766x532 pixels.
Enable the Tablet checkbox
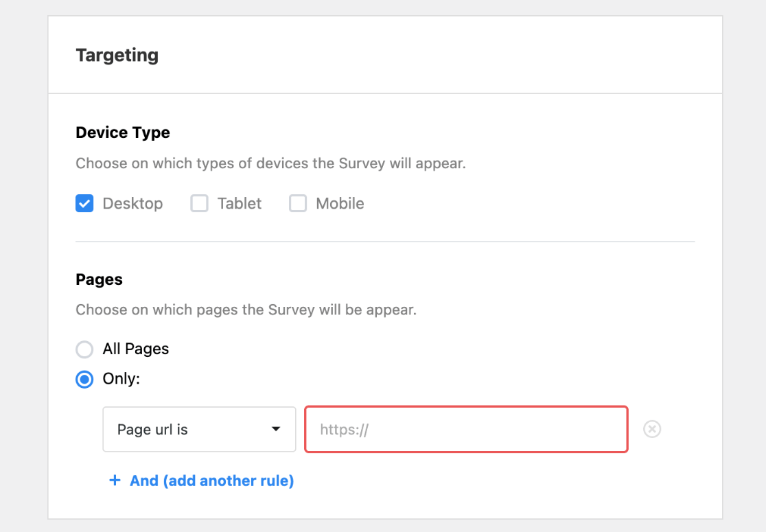coord(199,204)
